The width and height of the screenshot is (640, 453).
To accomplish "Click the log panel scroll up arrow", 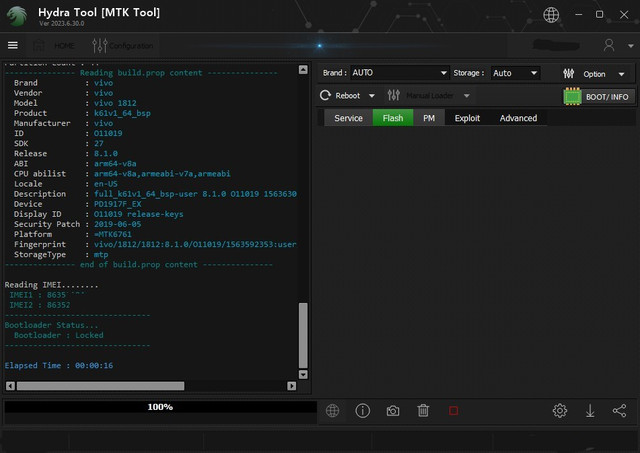I will tap(303, 70).
